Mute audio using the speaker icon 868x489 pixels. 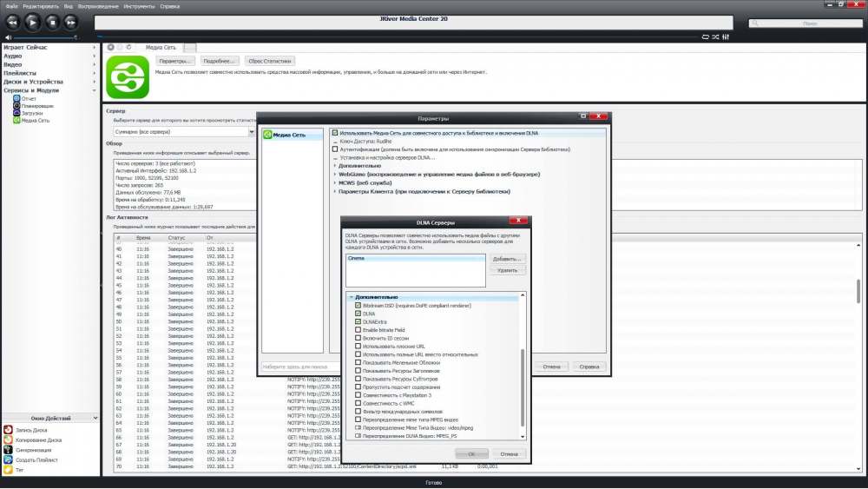[x=8, y=37]
